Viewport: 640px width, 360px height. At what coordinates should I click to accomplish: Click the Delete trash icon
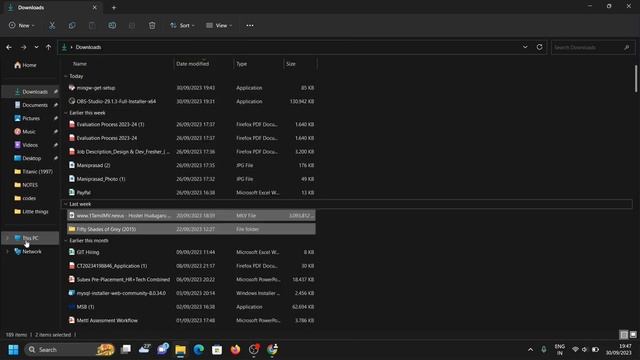152,25
